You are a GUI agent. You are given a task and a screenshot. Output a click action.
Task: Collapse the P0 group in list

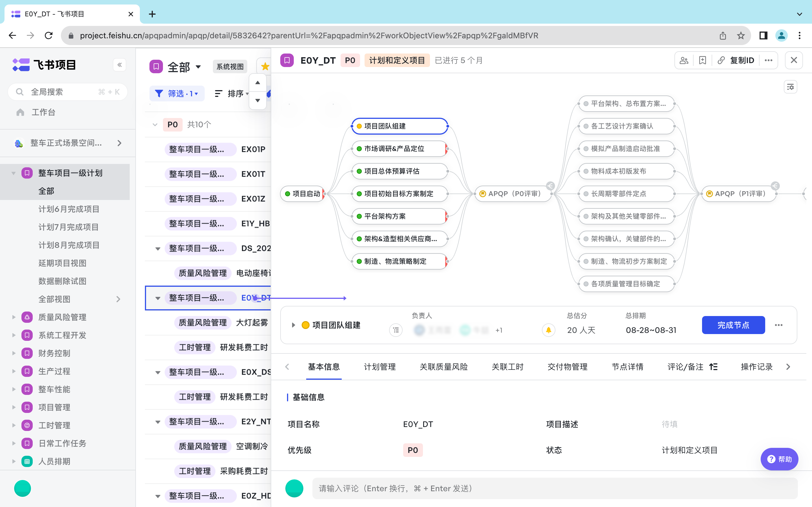[x=155, y=125]
